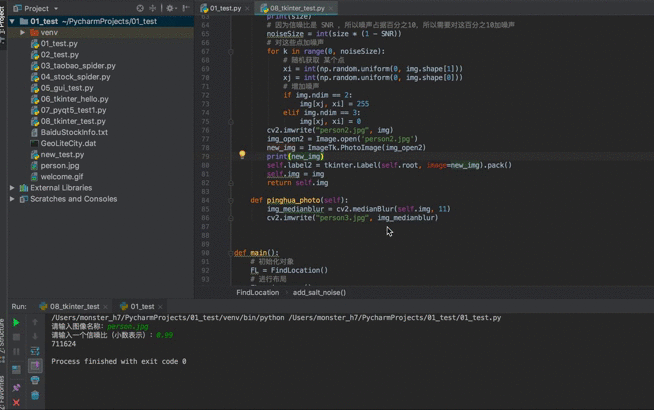Close the 08_tkinter_test.py editor tab

[331, 8]
